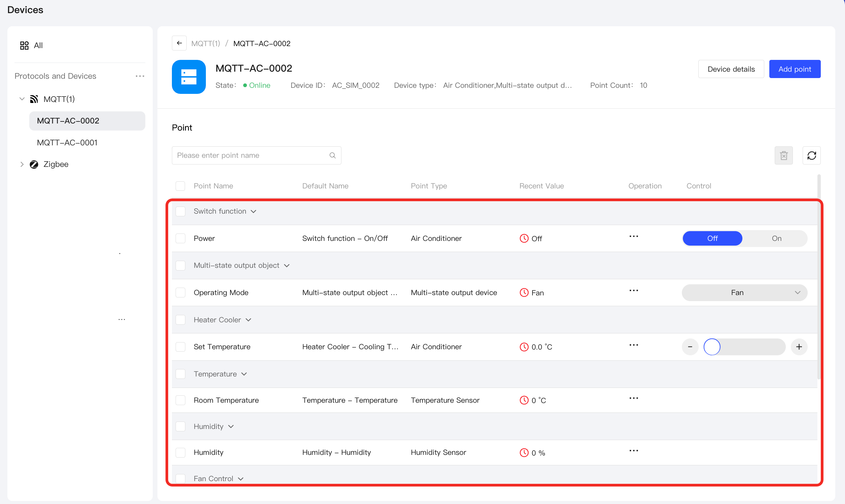Click clock icon beside 0.0 °C value

[x=524, y=347]
